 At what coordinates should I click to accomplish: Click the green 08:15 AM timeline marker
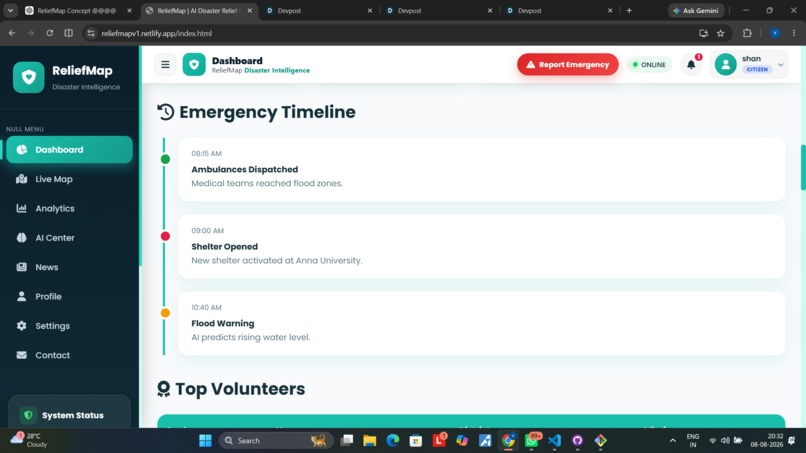(x=165, y=159)
